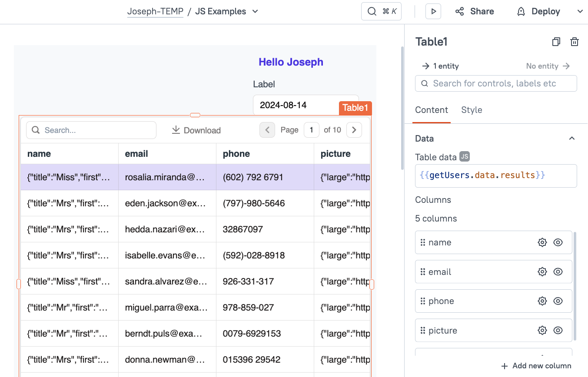Open the Joseph-TEMP workspace link
This screenshot has height=377, width=588.
[x=155, y=12]
